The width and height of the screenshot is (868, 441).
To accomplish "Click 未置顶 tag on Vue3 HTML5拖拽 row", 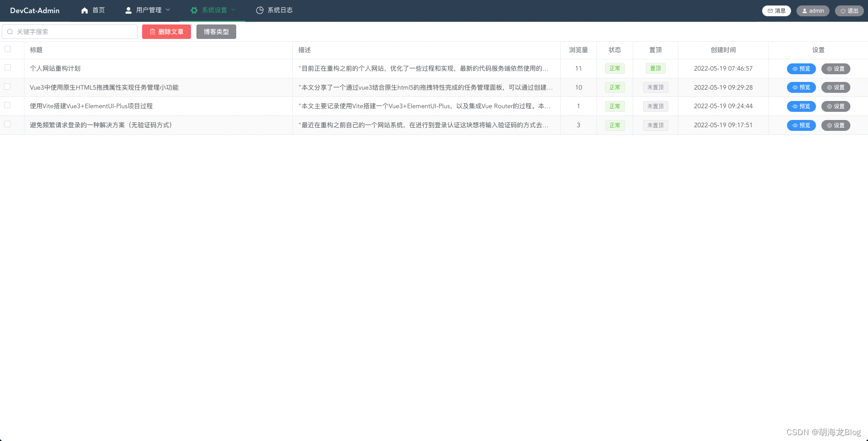I will (x=656, y=87).
